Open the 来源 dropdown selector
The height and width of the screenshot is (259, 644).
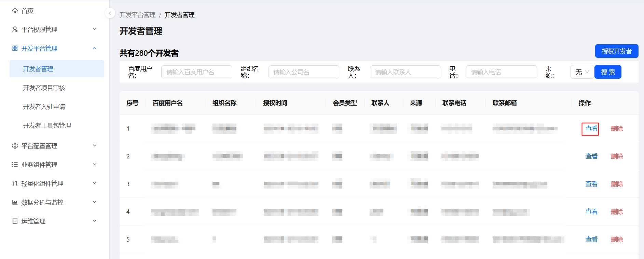(x=582, y=72)
